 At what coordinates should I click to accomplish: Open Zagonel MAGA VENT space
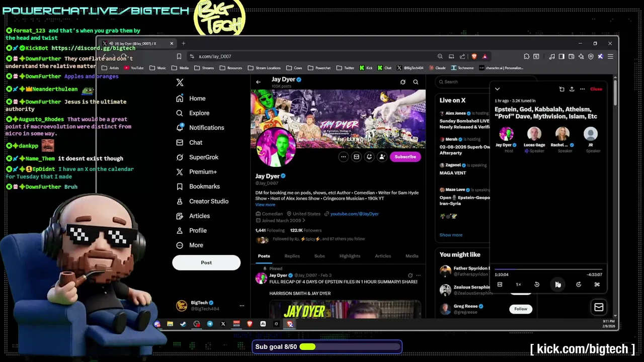(464, 169)
